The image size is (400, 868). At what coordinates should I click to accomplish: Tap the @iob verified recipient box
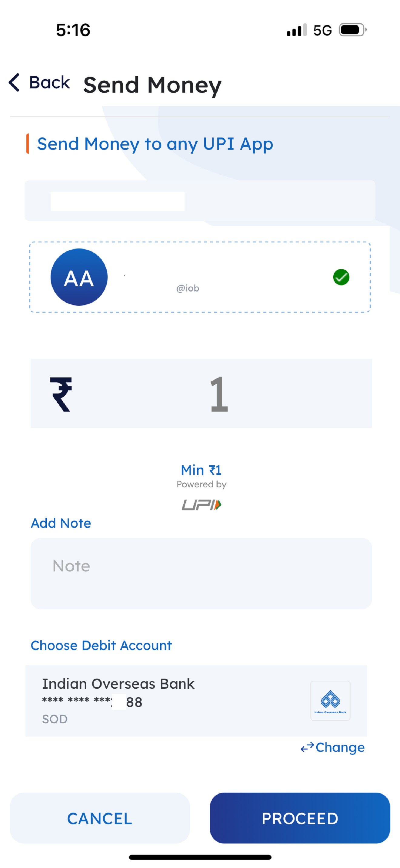[x=200, y=277]
